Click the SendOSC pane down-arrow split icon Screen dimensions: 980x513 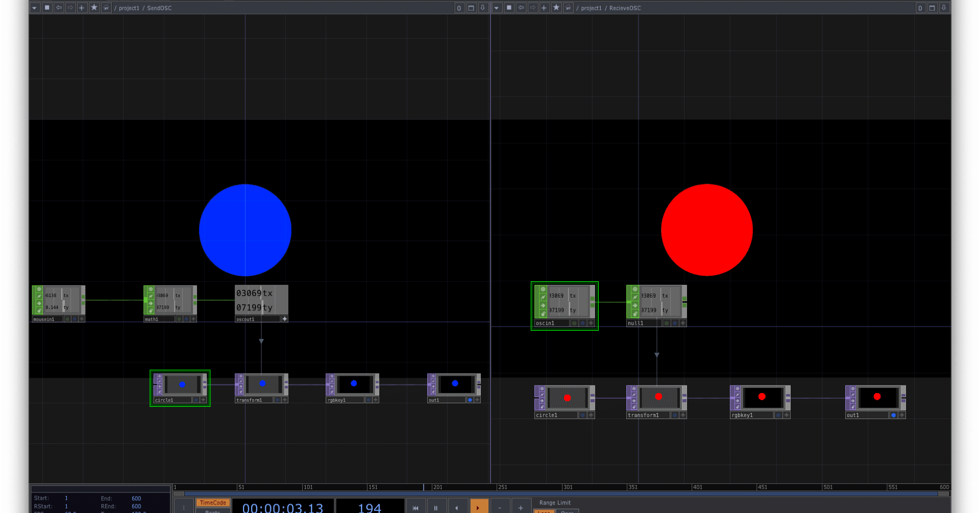coord(483,8)
